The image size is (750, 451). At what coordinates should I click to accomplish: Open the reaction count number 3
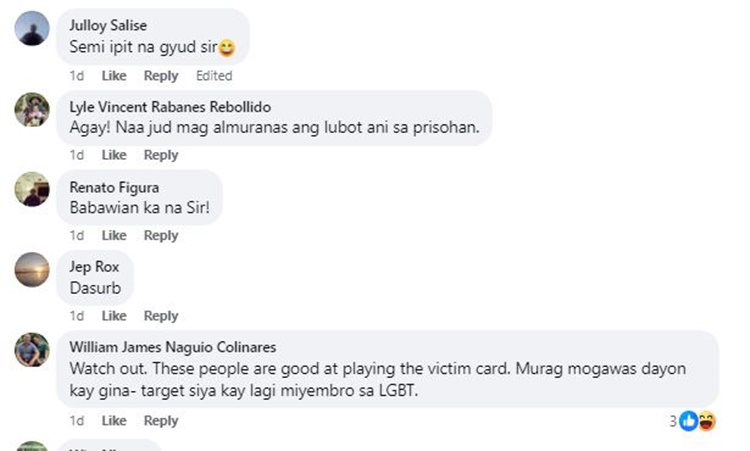pyautogui.click(x=673, y=421)
